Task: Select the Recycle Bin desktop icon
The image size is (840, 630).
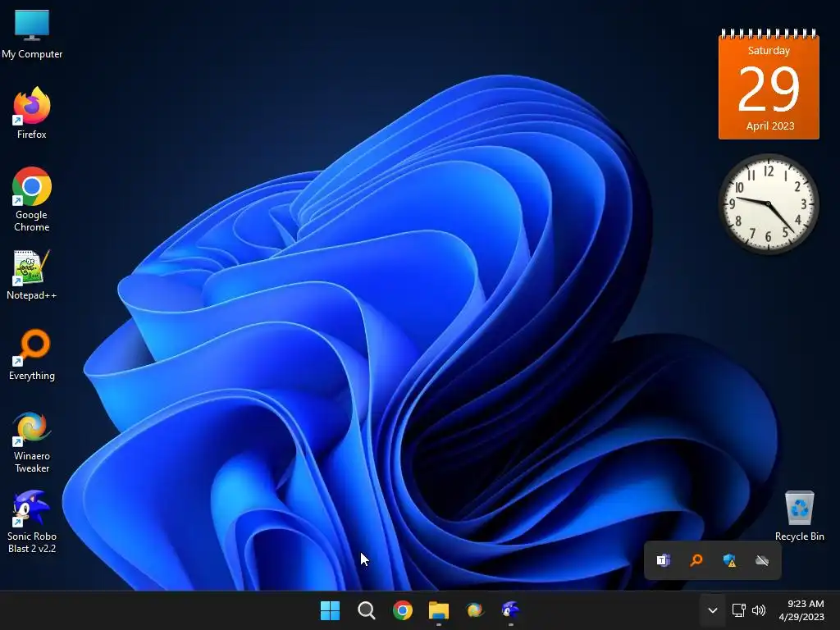Action: pyautogui.click(x=799, y=515)
